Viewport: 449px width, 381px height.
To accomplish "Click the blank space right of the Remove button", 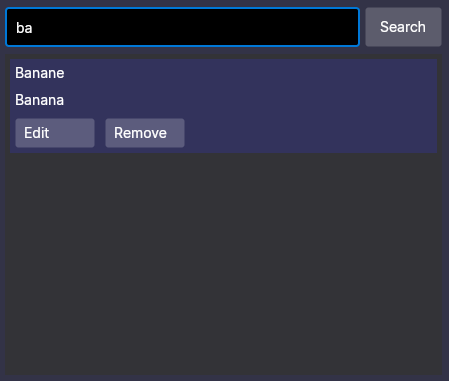I will pos(310,133).
